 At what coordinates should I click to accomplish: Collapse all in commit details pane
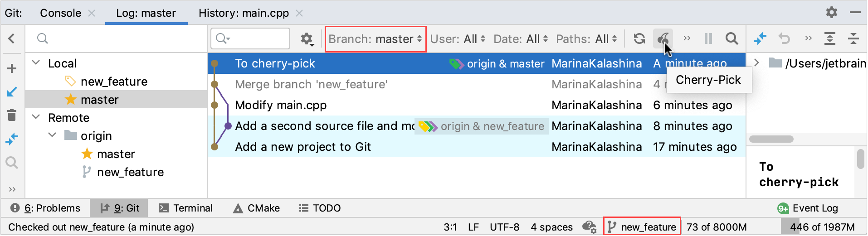click(x=853, y=39)
